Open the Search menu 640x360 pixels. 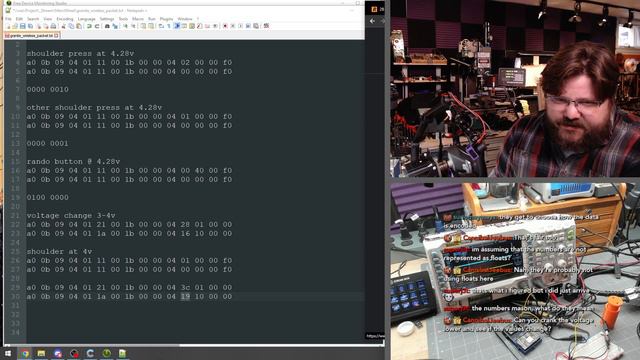pos(33,19)
